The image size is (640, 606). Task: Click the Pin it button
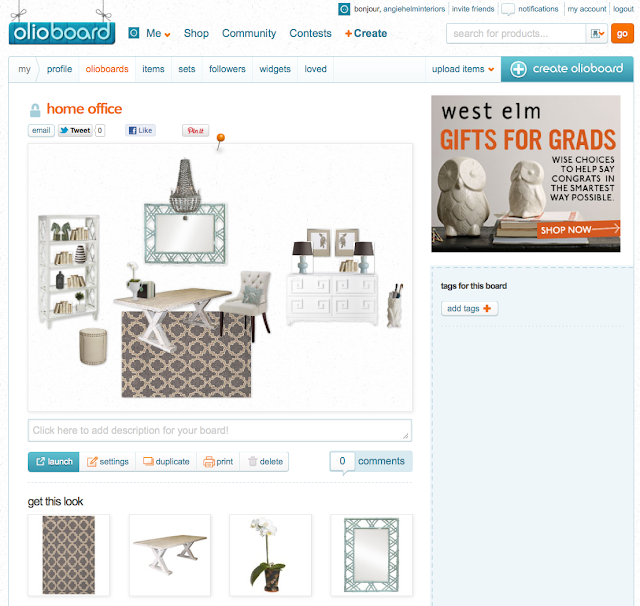point(196,131)
